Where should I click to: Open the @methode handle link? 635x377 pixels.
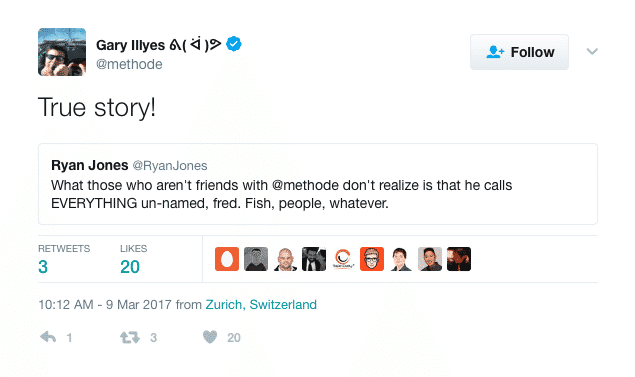(x=129, y=64)
